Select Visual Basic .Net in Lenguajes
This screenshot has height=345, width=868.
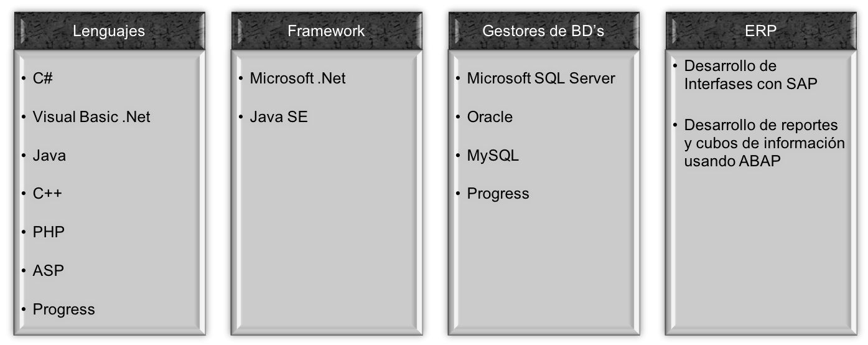(91, 117)
